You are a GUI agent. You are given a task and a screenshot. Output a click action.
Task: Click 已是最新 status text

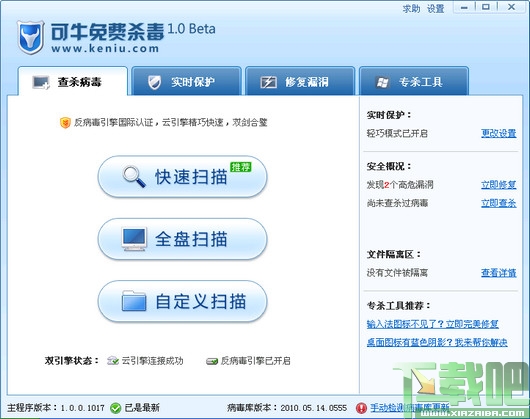coord(142,408)
